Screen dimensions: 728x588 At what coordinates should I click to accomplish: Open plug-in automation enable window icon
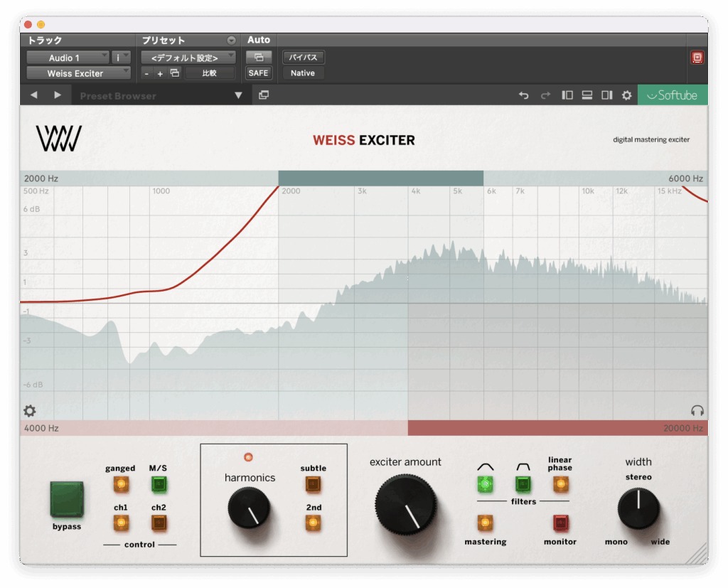click(x=259, y=57)
